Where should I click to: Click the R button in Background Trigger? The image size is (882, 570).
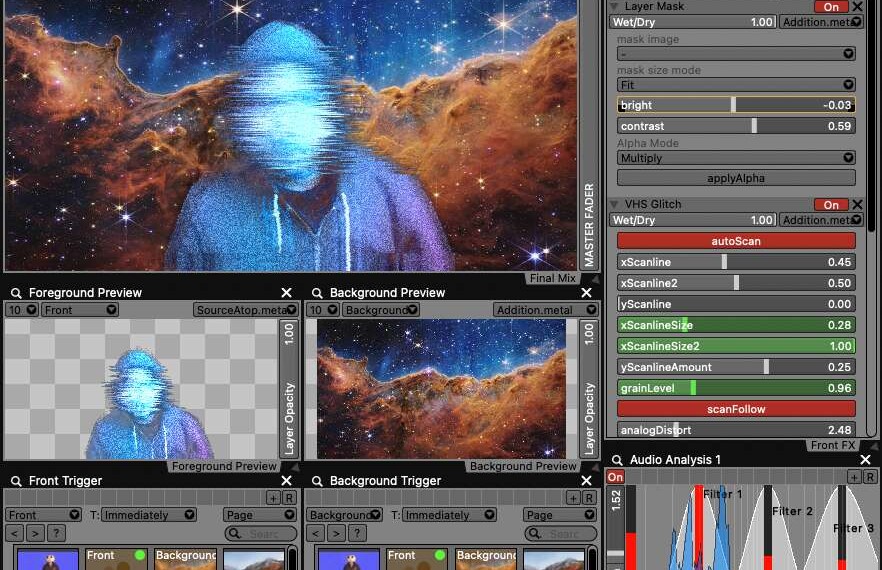point(588,497)
